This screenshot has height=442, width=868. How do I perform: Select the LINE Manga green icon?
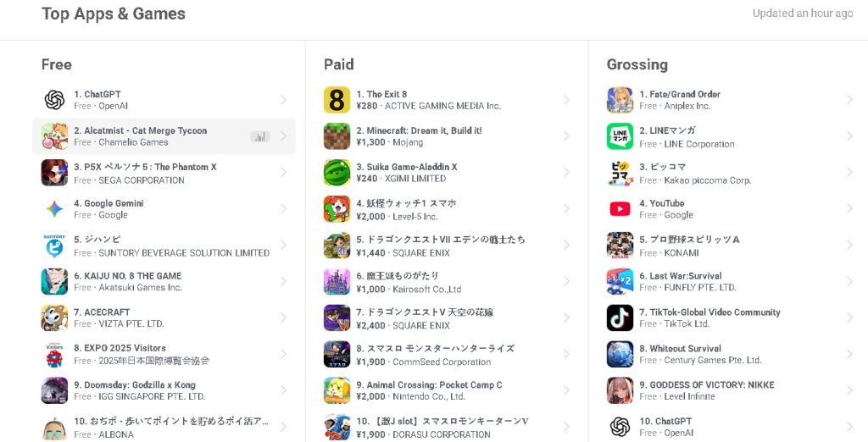tap(620, 136)
